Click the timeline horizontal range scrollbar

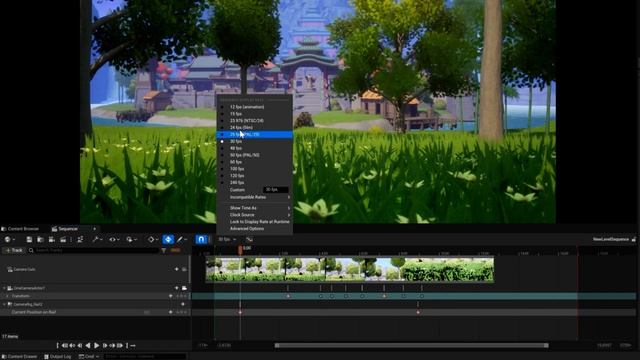[411, 346]
